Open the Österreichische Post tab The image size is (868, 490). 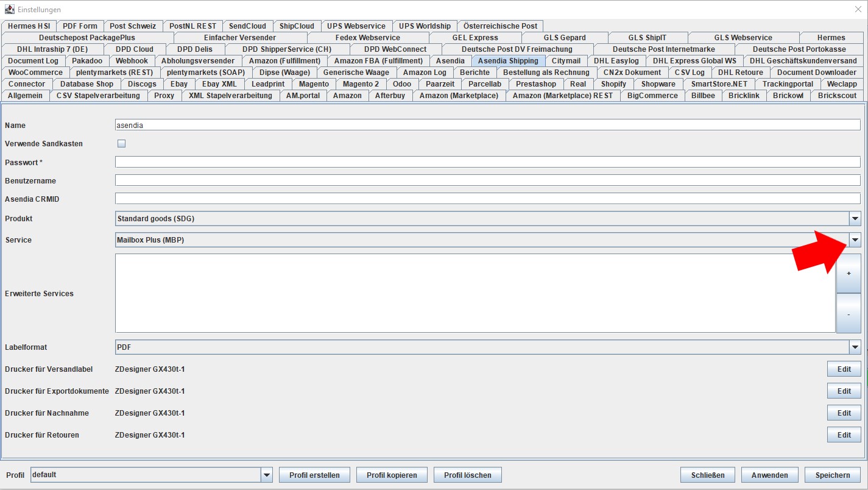coord(500,26)
